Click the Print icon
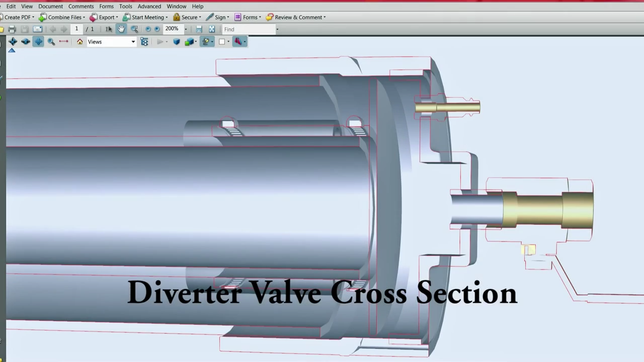The width and height of the screenshot is (644, 362). tap(12, 29)
